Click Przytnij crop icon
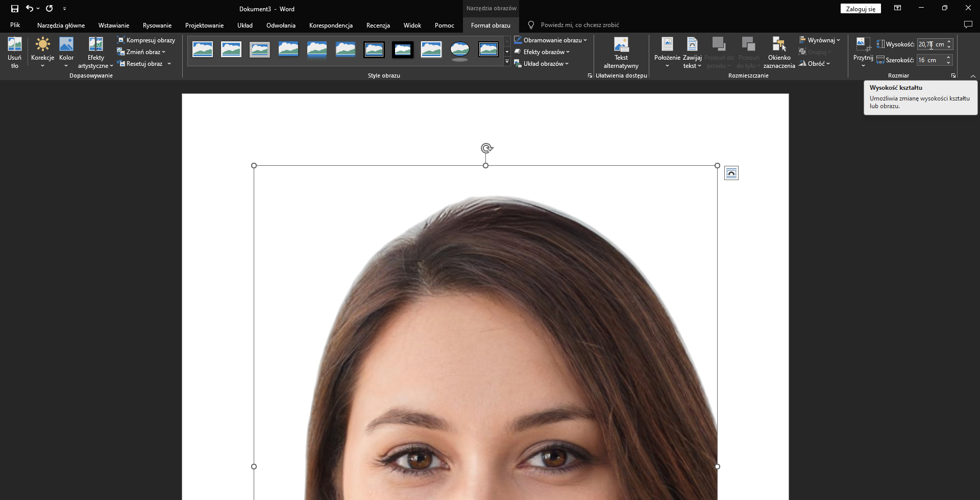Viewport: 980px width, 500px height. 863,44
